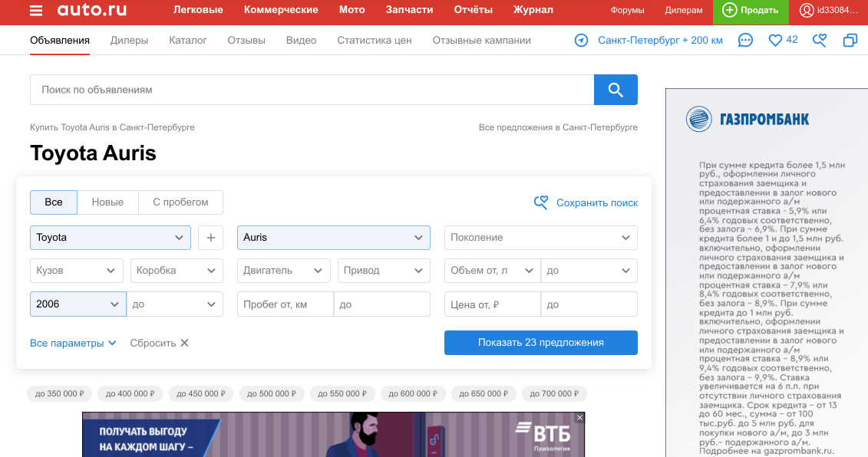Expand Все параметры
868x457 pixels.
(x=73, y=343)
